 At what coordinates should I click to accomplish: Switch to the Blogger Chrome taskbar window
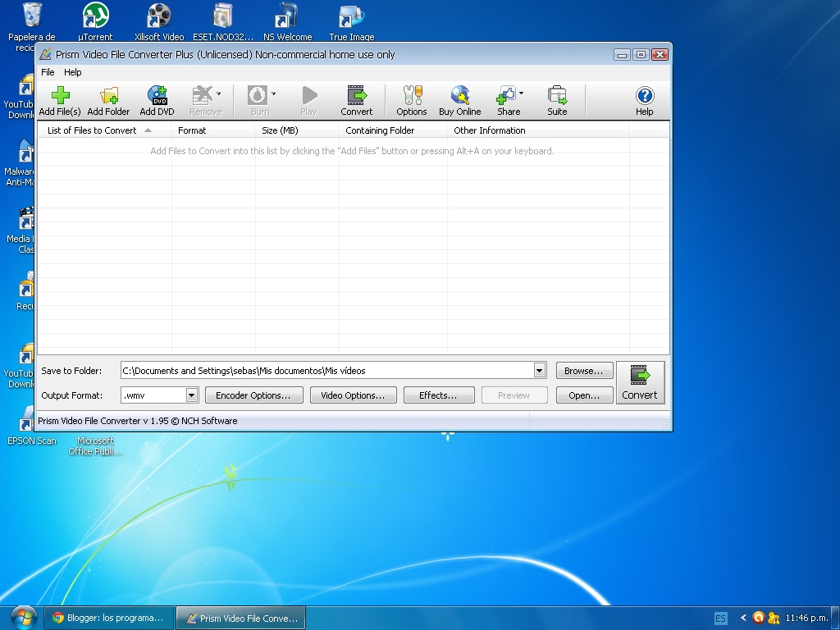coord(108,618)
